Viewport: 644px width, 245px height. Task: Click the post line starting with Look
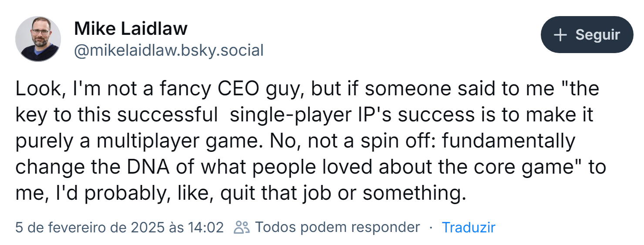point(307,89)
